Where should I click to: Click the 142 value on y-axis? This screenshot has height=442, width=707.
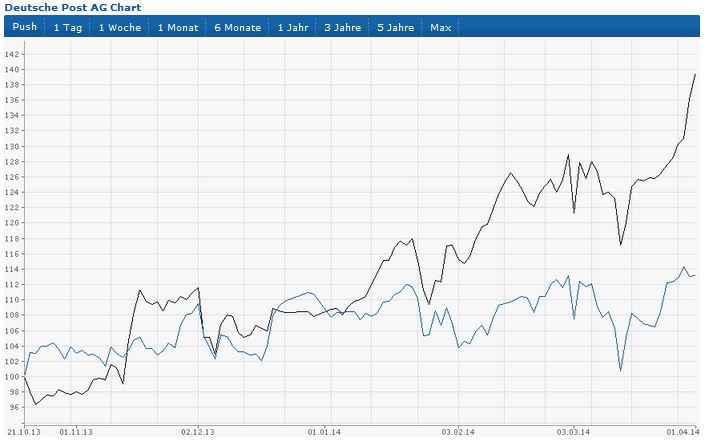pos(12,54)
